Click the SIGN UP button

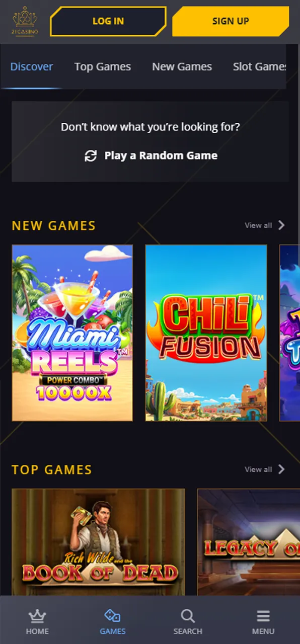[x=231, y=21]
